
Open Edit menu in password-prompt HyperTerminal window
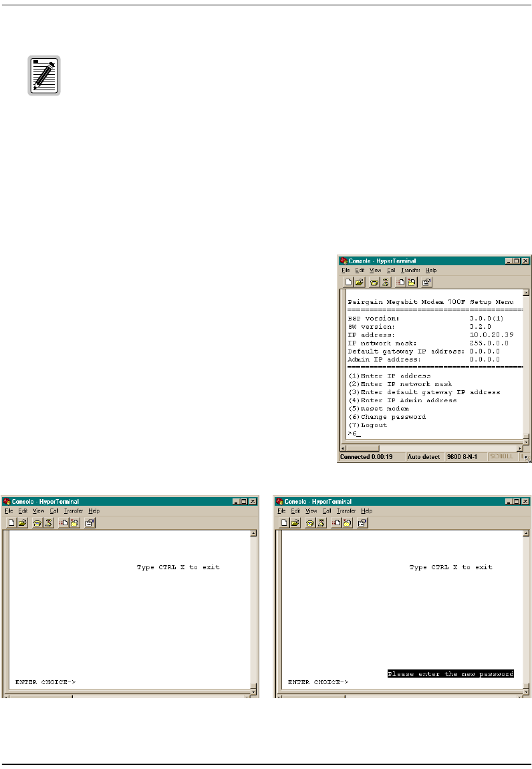click(x=295, y=511)
